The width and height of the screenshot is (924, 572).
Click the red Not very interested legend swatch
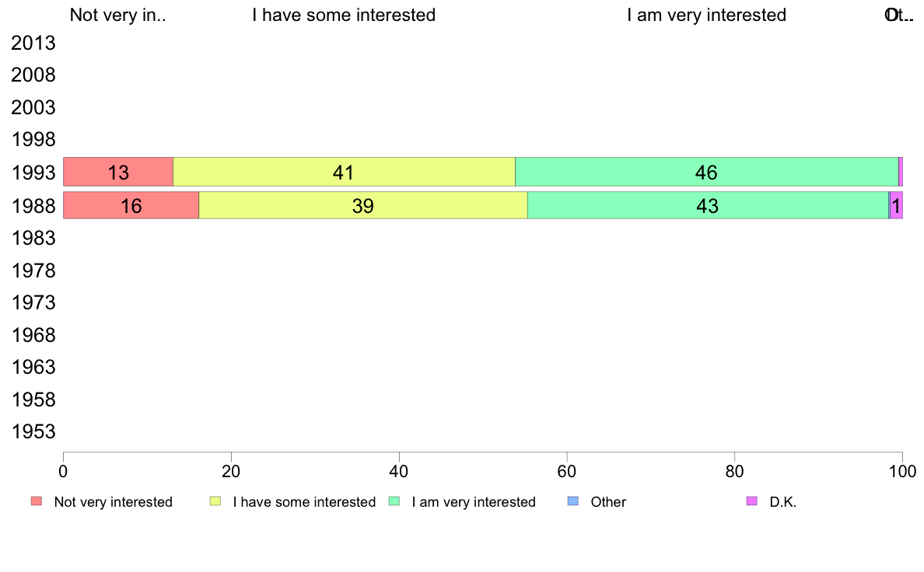coord(37,501)
